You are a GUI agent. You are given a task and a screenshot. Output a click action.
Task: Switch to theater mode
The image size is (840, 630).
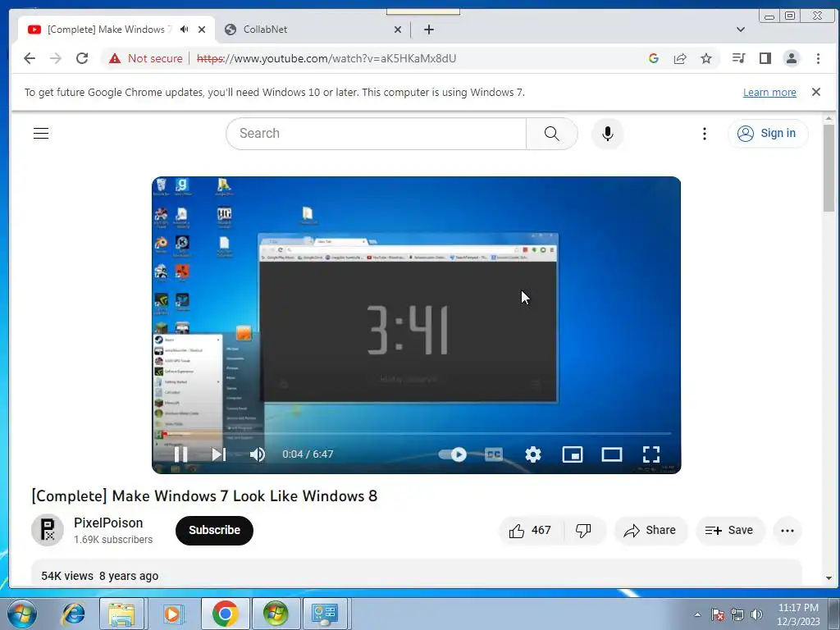point(611,454)
